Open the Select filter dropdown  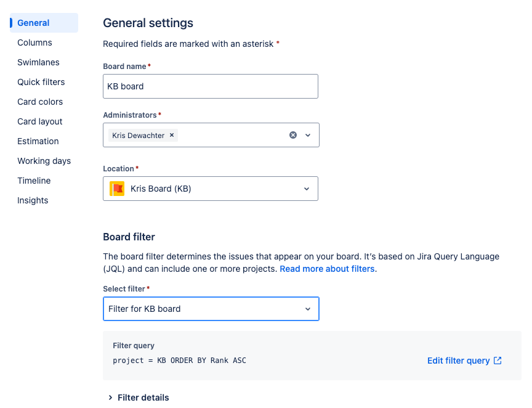(x=308, y=309)
